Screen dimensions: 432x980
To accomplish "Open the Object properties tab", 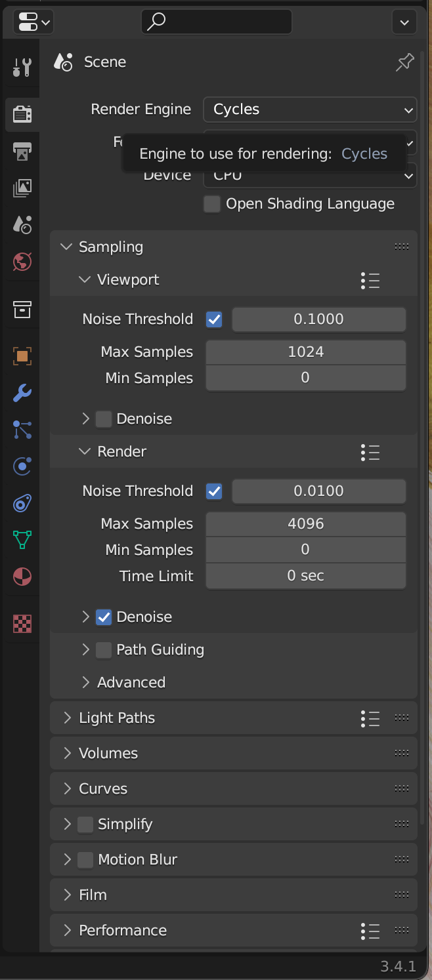I will [x=22, y=356].
